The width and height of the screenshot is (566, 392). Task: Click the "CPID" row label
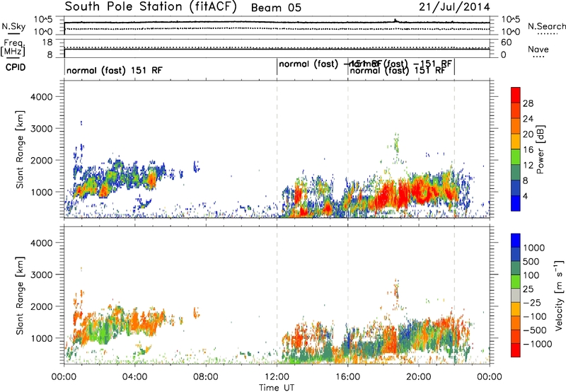coord(16,67)
